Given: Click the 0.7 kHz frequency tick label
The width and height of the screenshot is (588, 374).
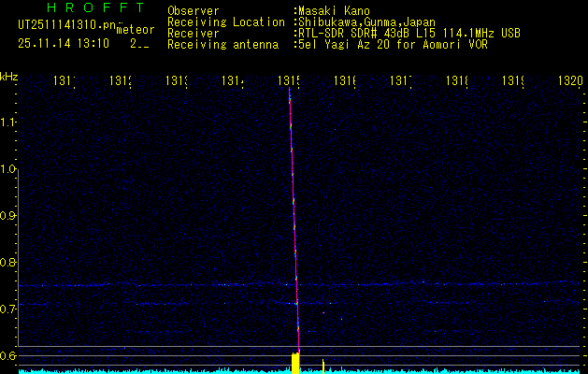Looking at the screenshot, I should click(9, 309).
